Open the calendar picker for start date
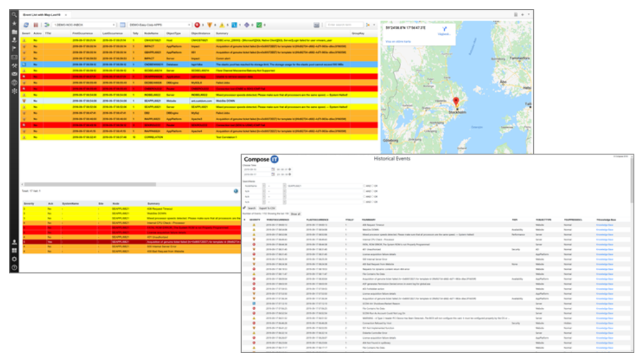644x364 pixels. pos(273,168)
